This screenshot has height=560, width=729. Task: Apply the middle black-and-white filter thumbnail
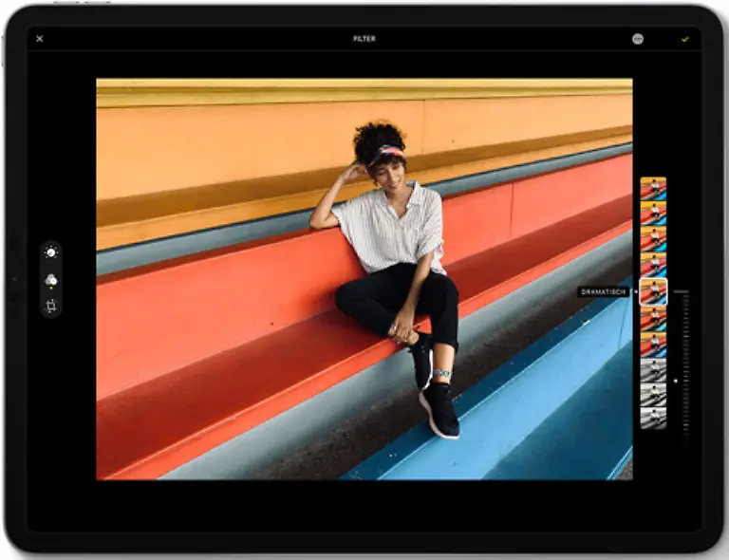[x=653, y=395]
